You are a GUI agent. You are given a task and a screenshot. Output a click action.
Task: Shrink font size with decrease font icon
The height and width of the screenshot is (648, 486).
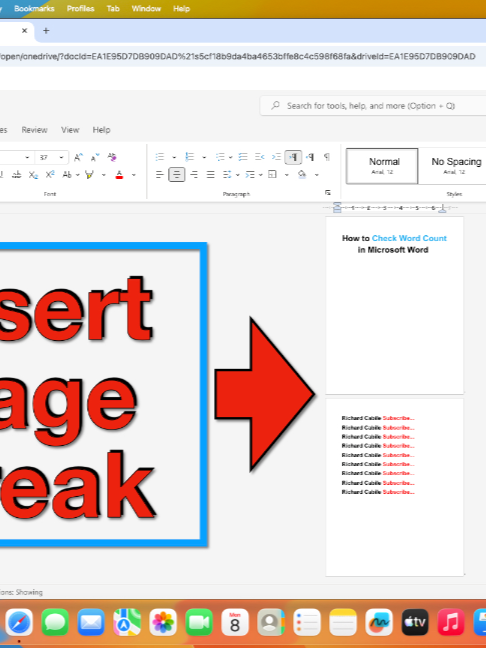tap(95, 157)
